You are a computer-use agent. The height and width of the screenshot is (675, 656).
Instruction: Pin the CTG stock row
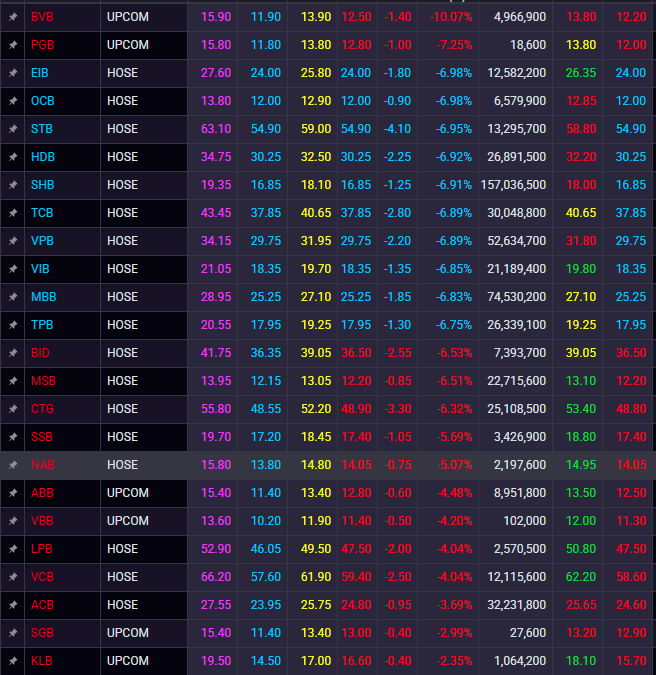tap(12, 409)
